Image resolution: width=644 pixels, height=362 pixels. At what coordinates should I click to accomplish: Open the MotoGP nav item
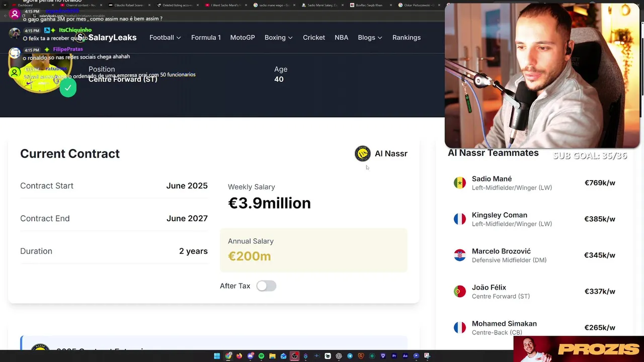[243, 38]
